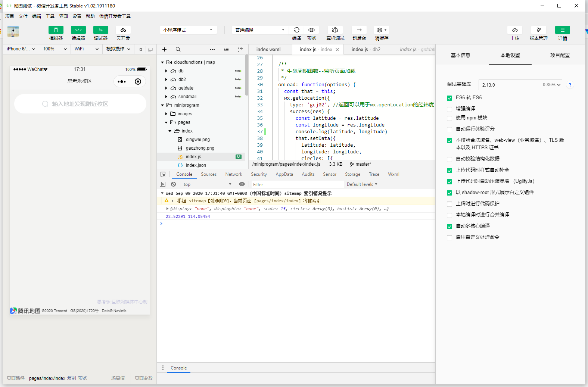Open the console drawer menu dots
This screenshot has width=588, height=387.
point(163,368)
